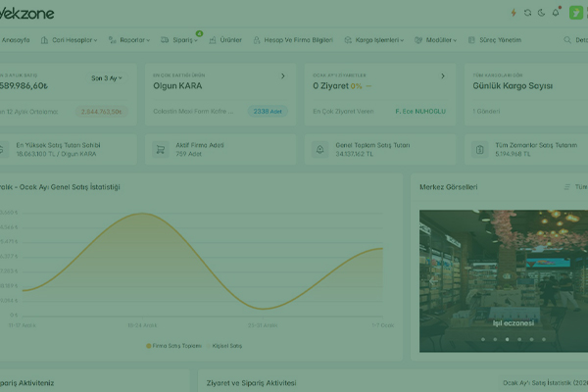
Task: Toggle Firma Satış Toplamı legend
Action: (174, 346)
